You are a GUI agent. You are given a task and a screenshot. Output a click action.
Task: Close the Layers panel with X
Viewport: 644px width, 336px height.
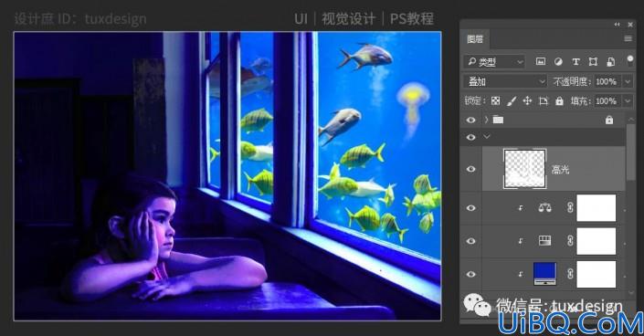630,25
